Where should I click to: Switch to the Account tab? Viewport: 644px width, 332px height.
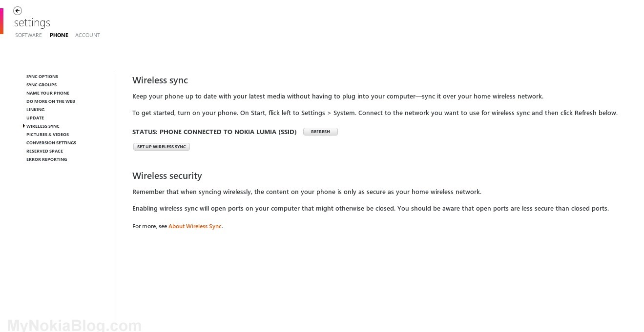tap(87, 35)
